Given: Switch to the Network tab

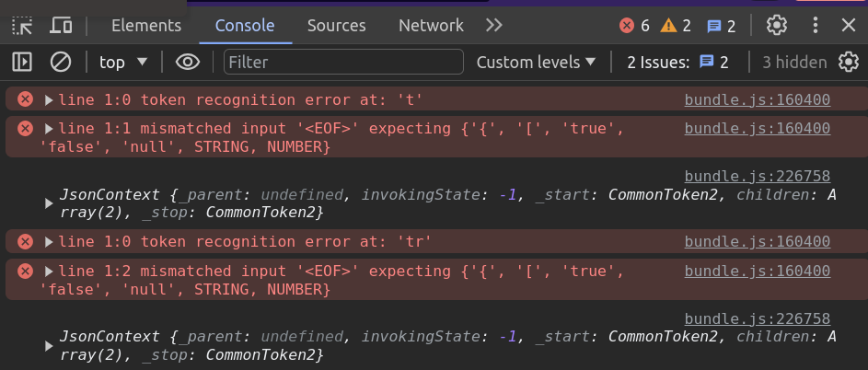Looking at the screenshot, I should [431, 26].
